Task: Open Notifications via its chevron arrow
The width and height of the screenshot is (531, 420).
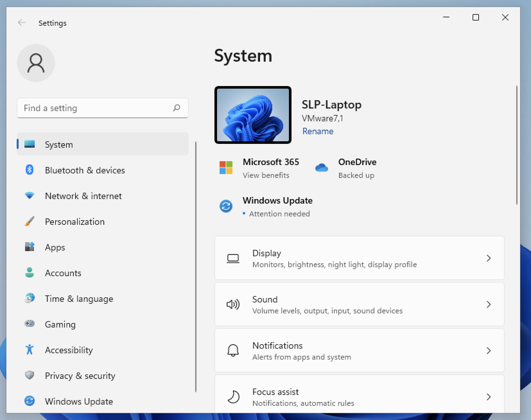Action: point(489,351)
